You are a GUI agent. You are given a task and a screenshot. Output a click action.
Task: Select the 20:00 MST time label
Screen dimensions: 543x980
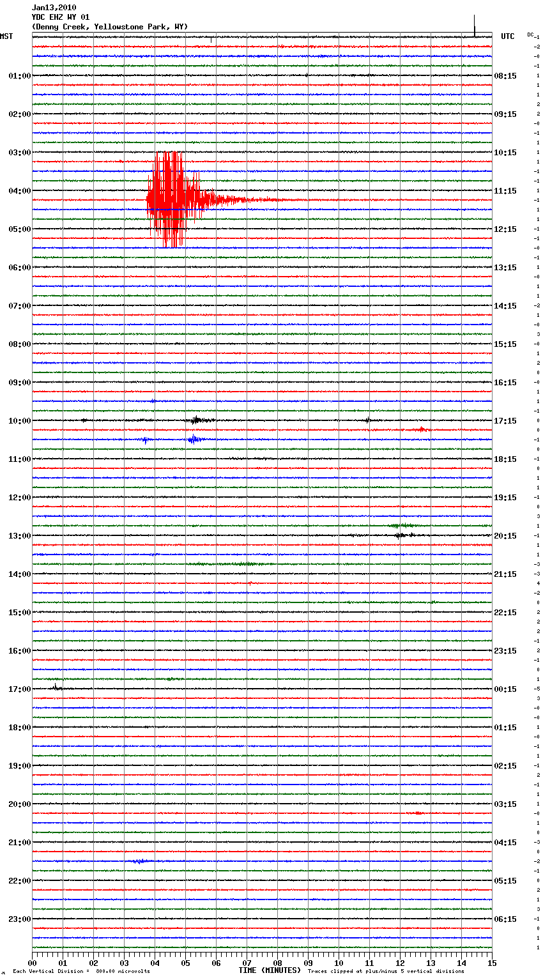(20, 804)
